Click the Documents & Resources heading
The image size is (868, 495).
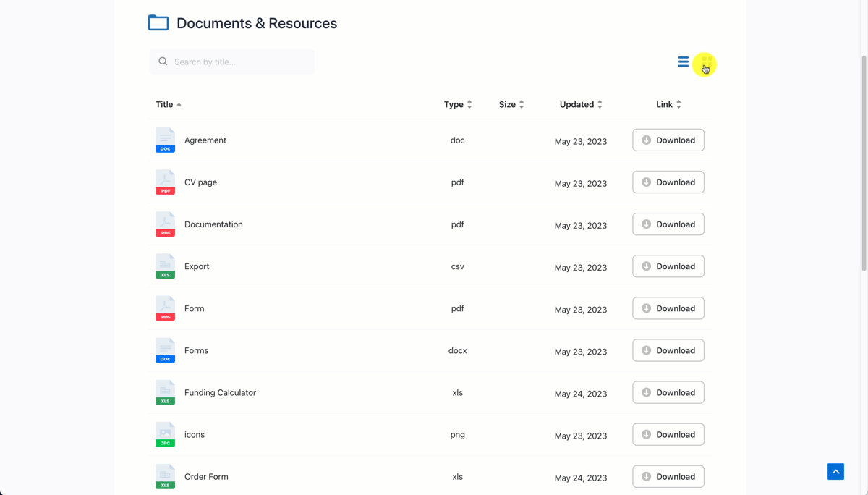coord(257,23)
